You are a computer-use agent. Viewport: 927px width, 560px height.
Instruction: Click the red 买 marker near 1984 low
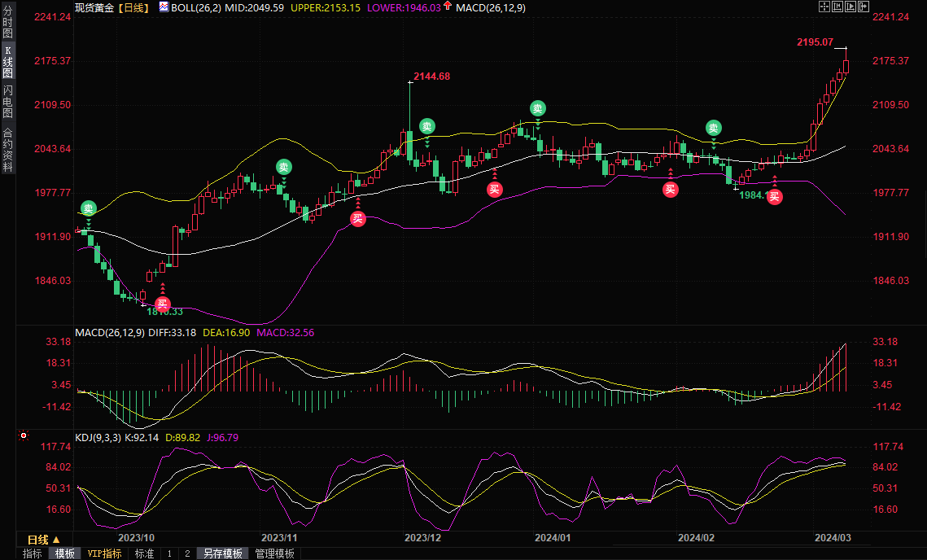(x=774, y=196)
